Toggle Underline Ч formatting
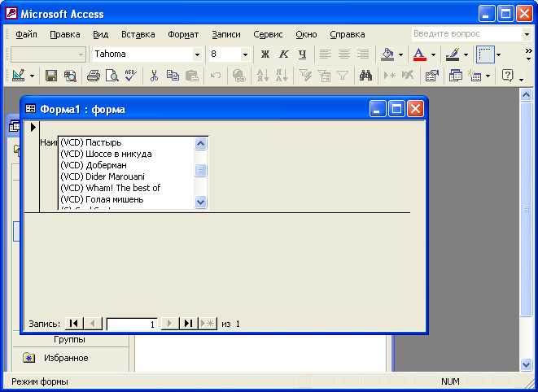538x392 pixels. (302, 54)
